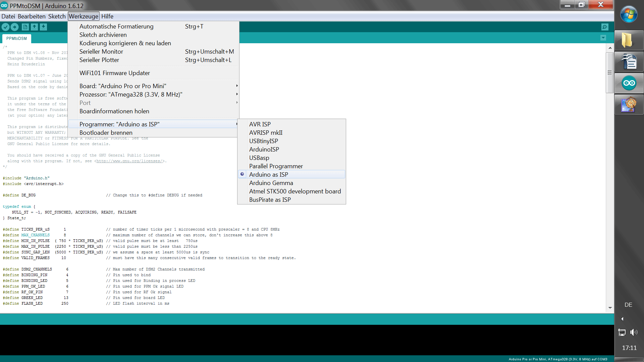Click the Save sketch toolbar icon

pos(43,27)
